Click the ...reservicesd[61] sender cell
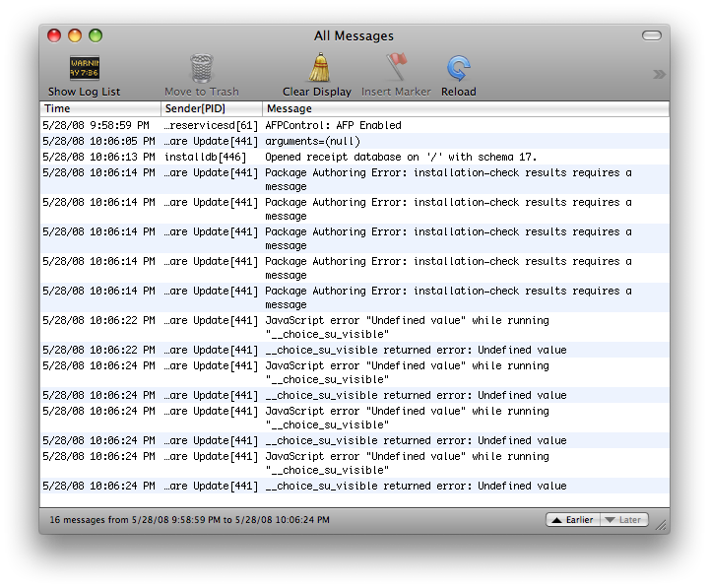This screenshot has width=709, height=588. (211, 125)
